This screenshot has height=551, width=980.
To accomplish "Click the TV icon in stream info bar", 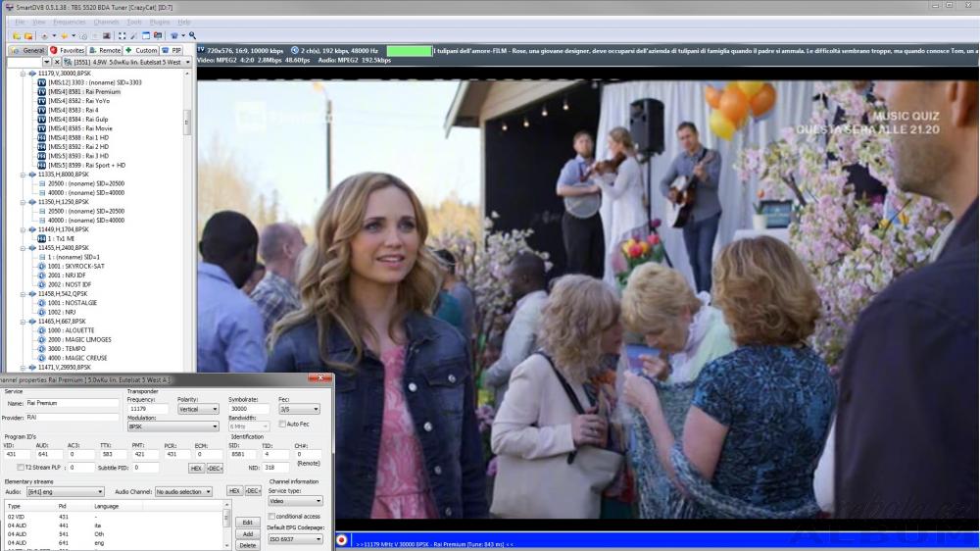I will 201,50.
